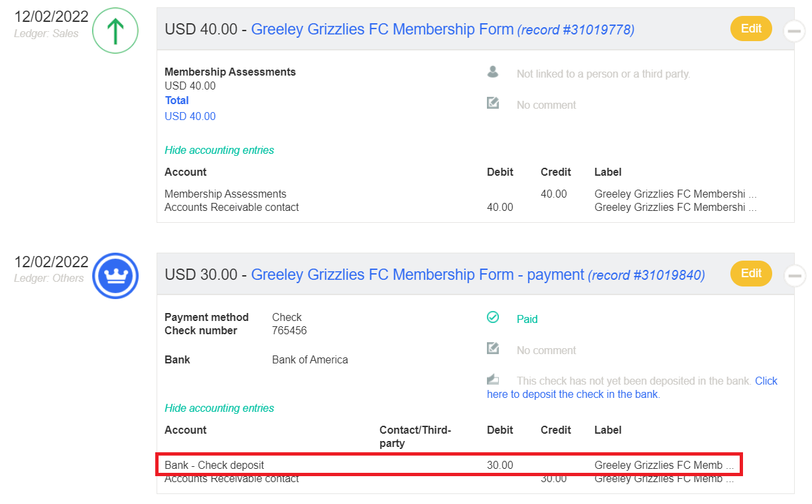Click 'No comment' in the payment entry

click(x=546, y=350)
